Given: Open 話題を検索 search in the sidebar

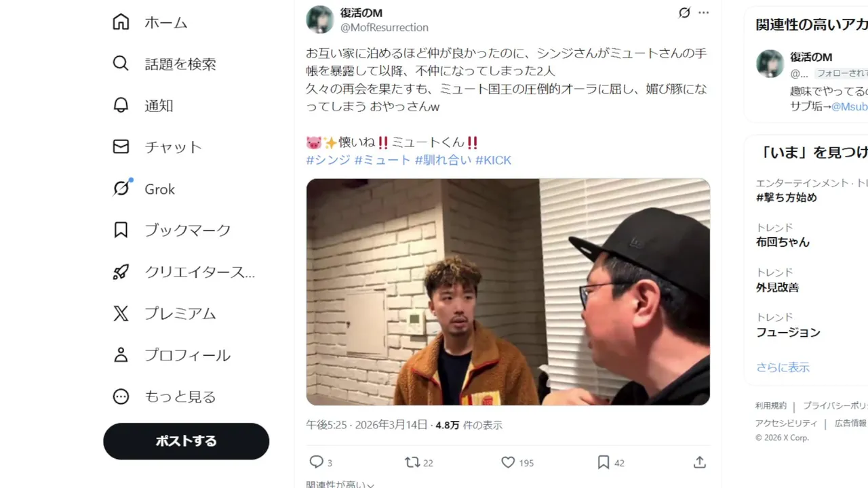Looking at the screenshot, I should (x=164, y=64).
